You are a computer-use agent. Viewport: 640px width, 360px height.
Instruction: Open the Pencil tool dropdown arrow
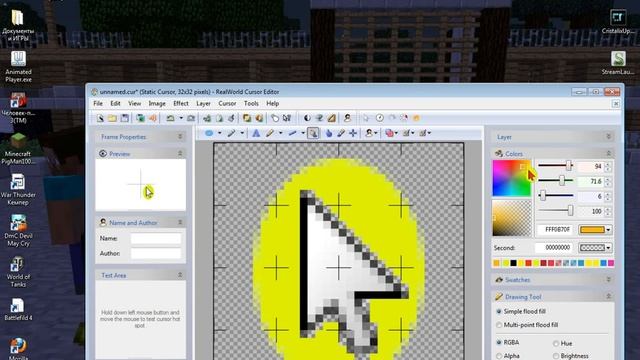coord(280,133)
